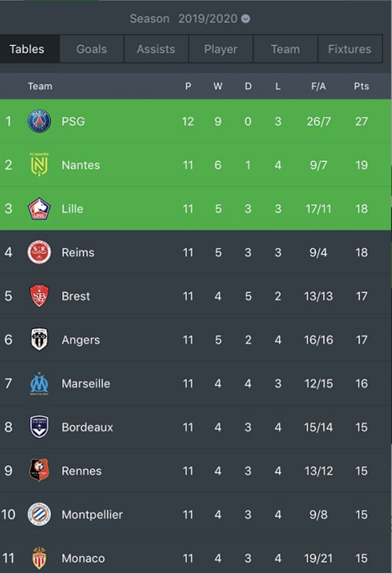
Task: Click the Rennes club crest icon
Action: click(39, 471)
